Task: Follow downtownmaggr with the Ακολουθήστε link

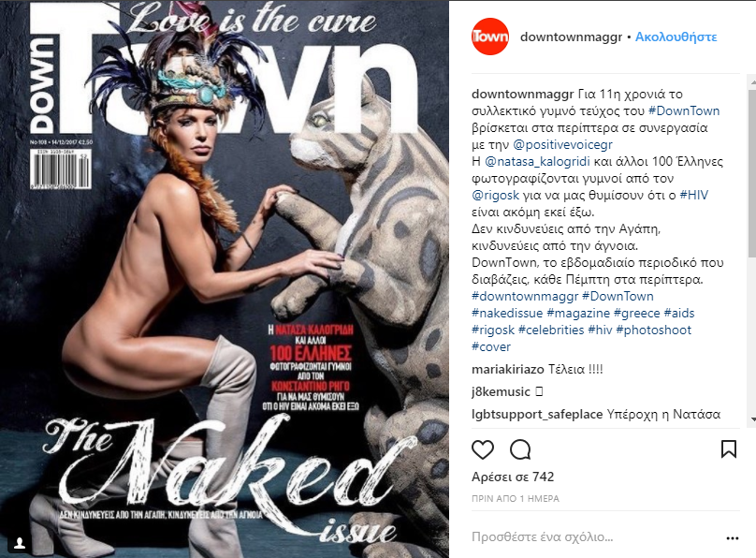Action: (676, 37)
